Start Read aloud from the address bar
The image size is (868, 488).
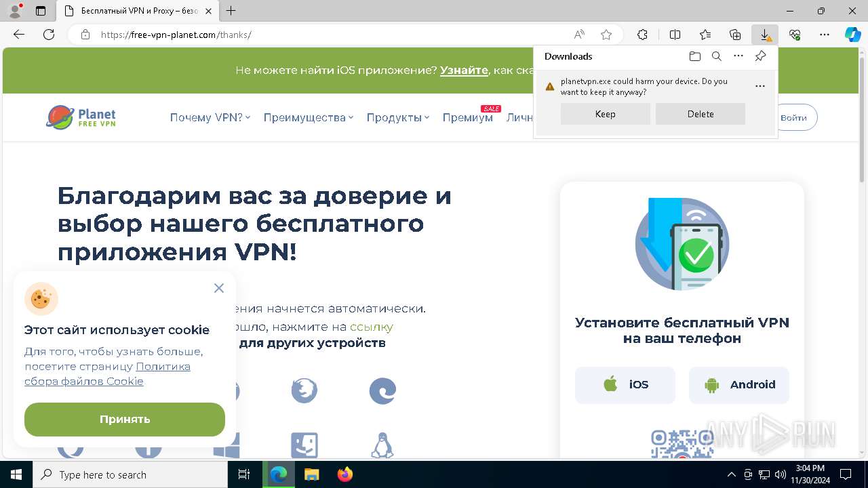(x=579, y=35)
